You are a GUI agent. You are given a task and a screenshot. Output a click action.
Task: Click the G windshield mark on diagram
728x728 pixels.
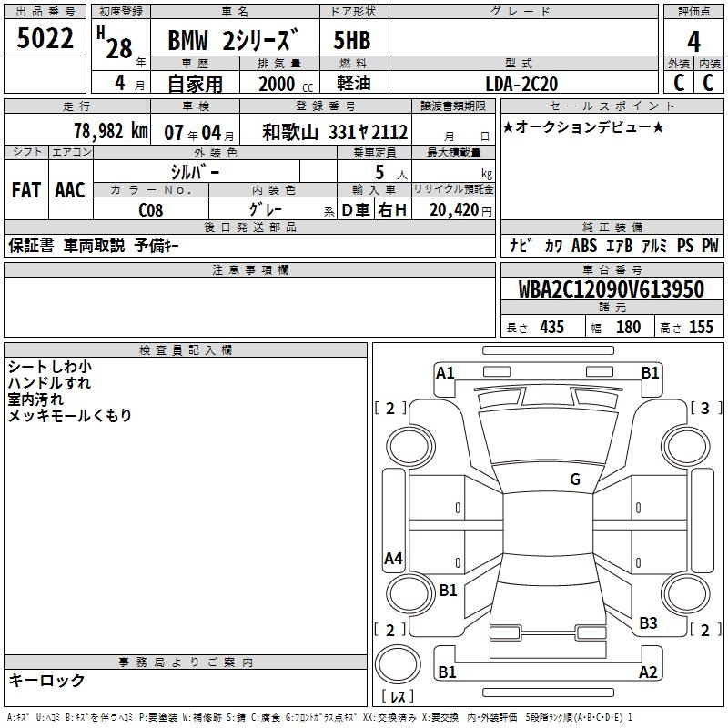pos(575,480)
